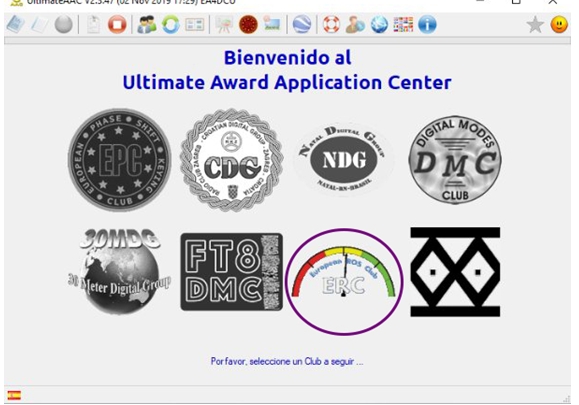Image resolution: width=579 pixels, height=405 pixels.
Task: Click the blue book icon in toolbar
Action: (16, 25)
